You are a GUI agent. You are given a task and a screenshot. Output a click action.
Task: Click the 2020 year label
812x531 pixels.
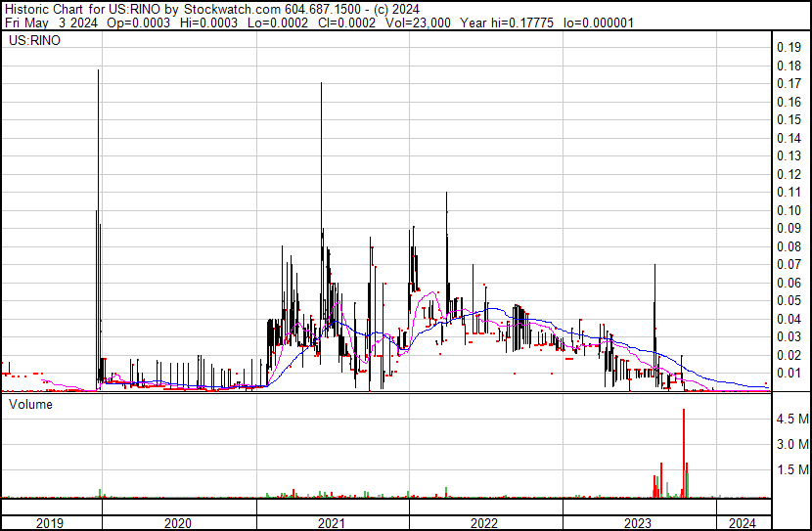coord(178,523)
